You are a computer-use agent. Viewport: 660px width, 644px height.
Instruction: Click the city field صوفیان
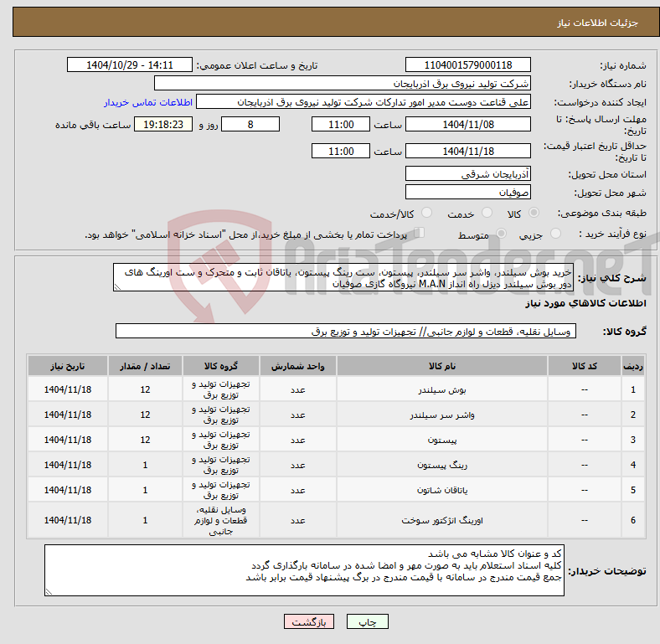[467, 192]
